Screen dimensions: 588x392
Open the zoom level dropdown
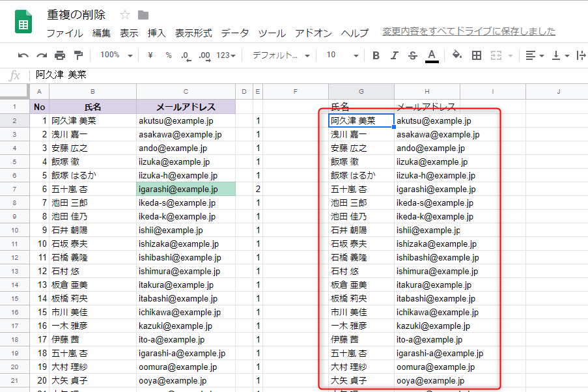tap(115, 55)
